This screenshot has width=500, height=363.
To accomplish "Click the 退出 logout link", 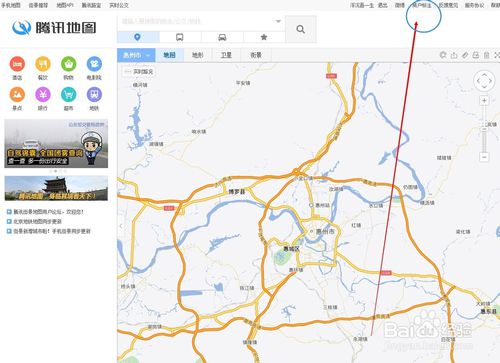I will click(x=383, y=5).
